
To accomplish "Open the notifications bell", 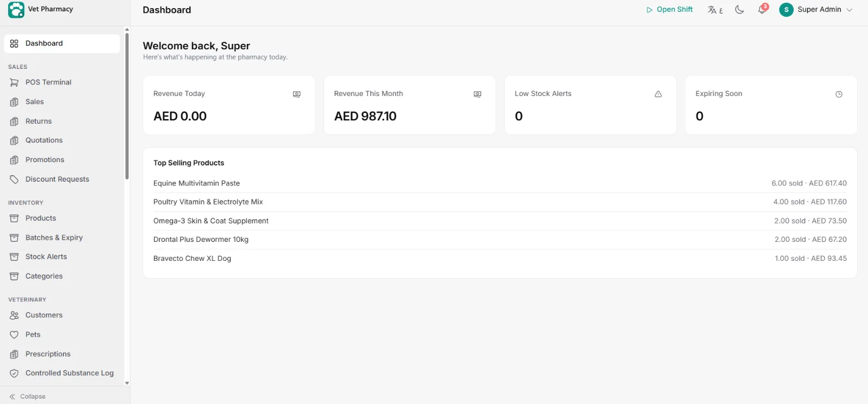I will [762, 10].
